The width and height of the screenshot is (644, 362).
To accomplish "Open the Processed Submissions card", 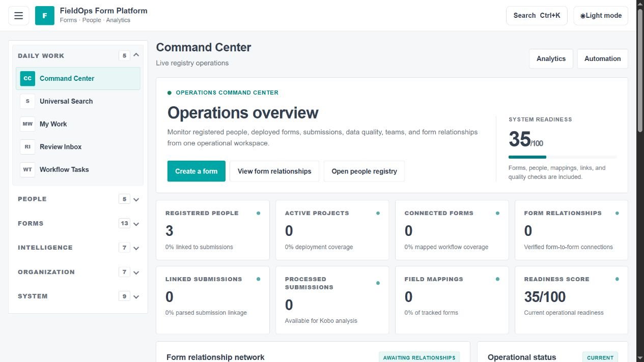I will coord(332,300).
